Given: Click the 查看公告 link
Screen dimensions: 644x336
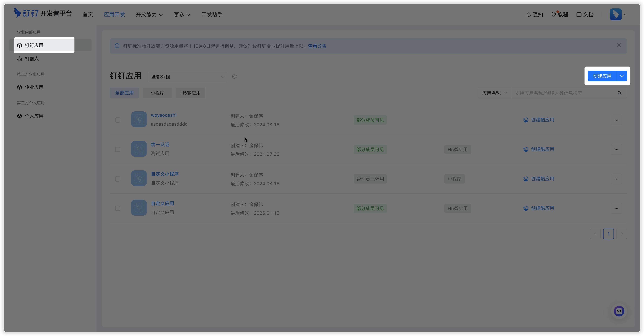Looking at the screenshot, I should pos(317,46).
